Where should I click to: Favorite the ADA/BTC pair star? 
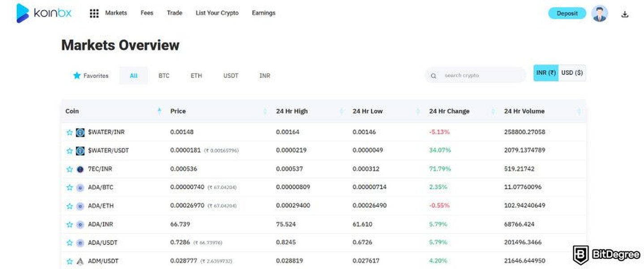click(69, 187)
